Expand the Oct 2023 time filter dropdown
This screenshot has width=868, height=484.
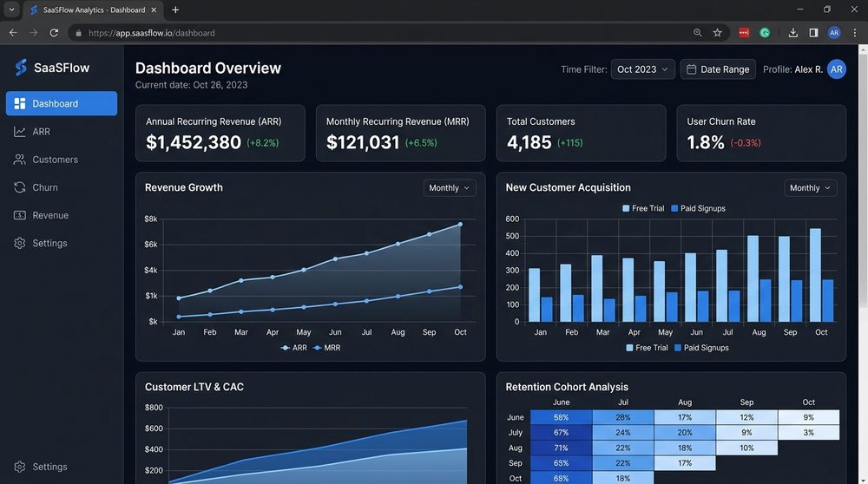(642, 69)
